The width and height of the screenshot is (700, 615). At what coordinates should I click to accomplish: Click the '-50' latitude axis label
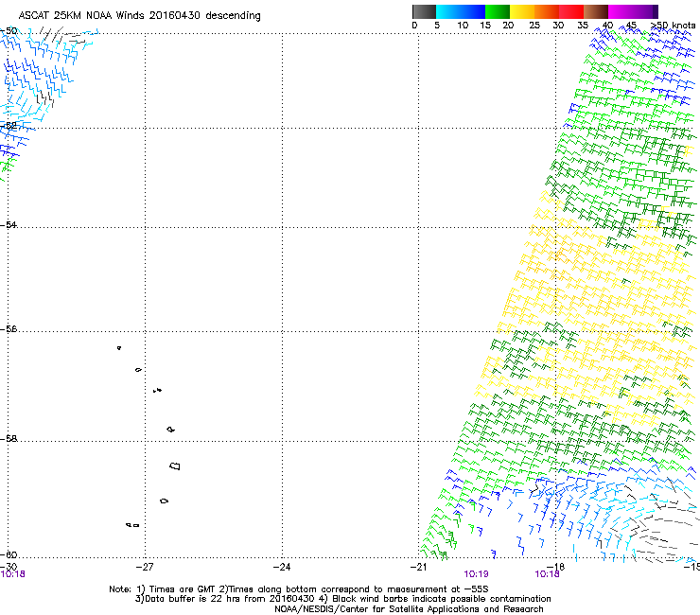pos(9,31)
